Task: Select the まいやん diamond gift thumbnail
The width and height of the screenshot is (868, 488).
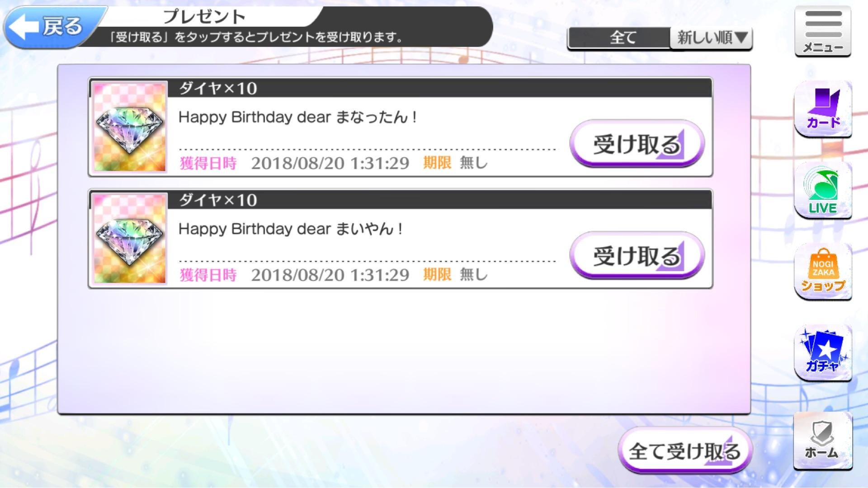Action: (x=130, y=239)
